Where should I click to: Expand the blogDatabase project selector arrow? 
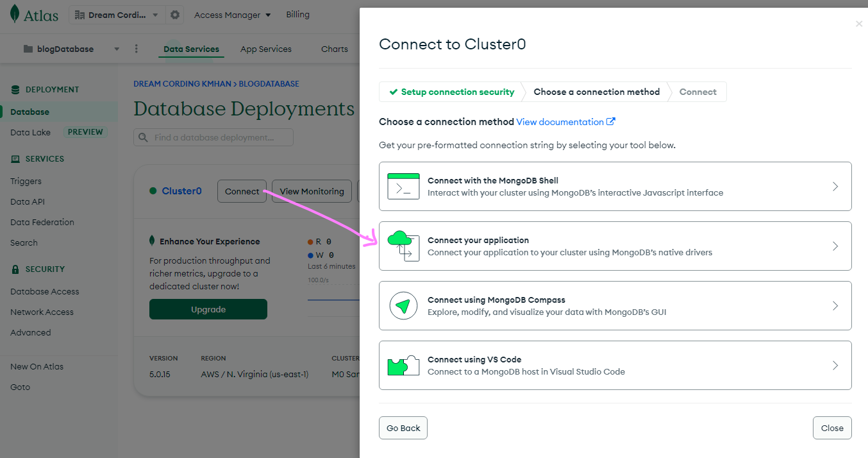(117, 49)
